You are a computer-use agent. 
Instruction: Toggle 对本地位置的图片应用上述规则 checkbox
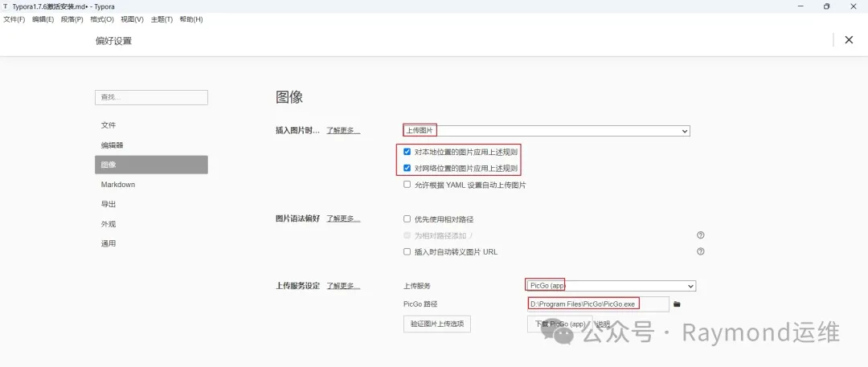[407, 152]
